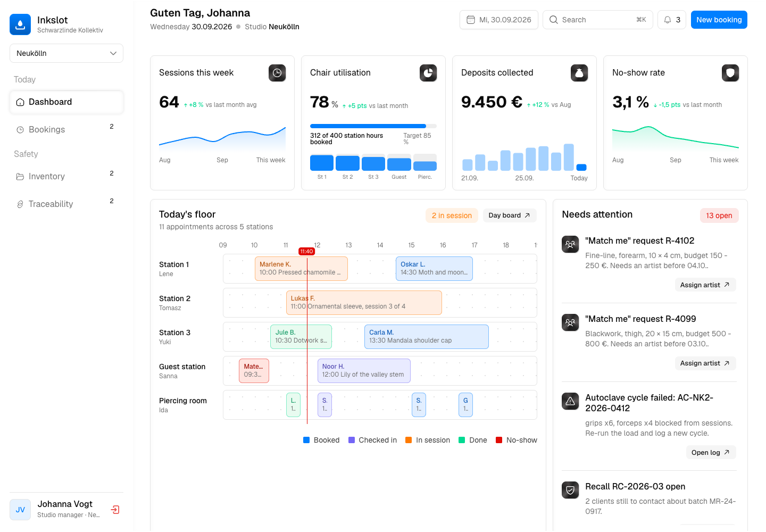Click the 13 open badge
Viewport: 766px width, 532px height.
tap(719, 215)
